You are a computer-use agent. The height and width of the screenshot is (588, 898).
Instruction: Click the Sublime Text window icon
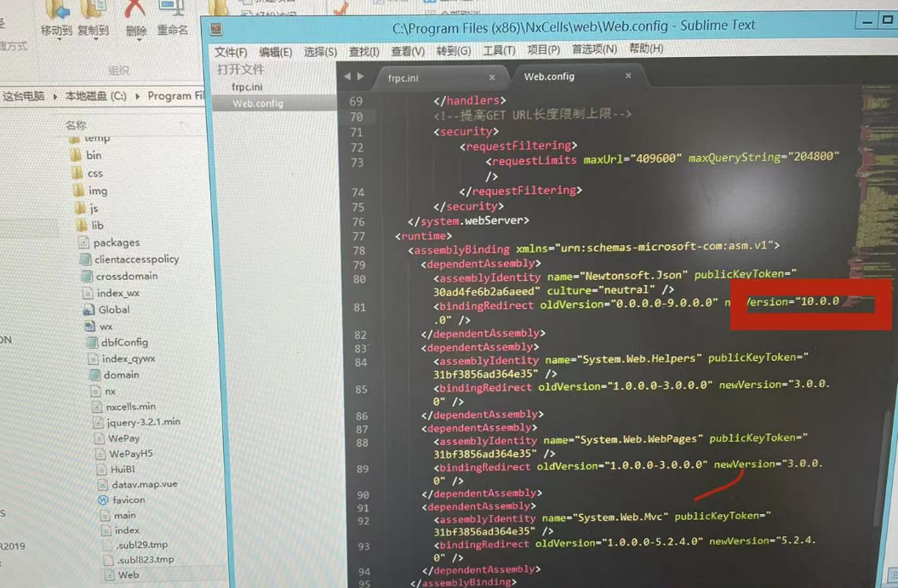pos(216,29)
